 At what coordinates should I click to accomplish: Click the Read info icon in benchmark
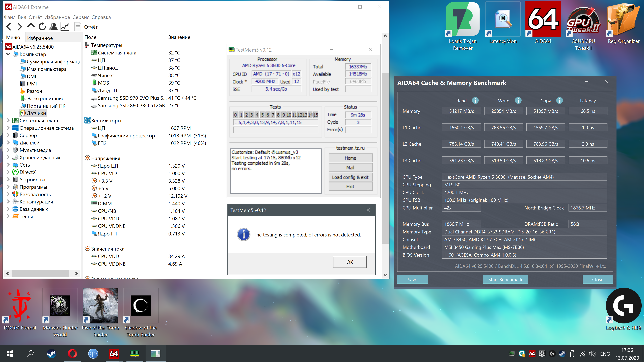pyautogui.click(x=475, y=100)
